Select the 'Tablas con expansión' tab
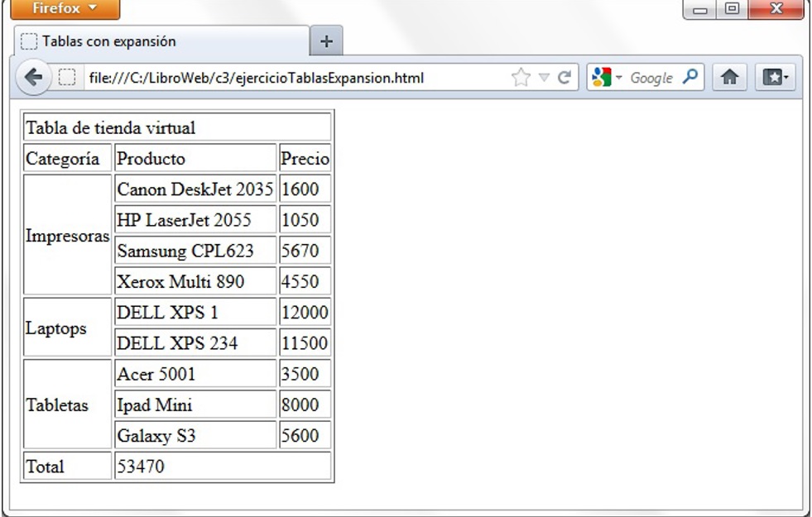The width and height of the screenshot is (812, 517). coord(161,41)
